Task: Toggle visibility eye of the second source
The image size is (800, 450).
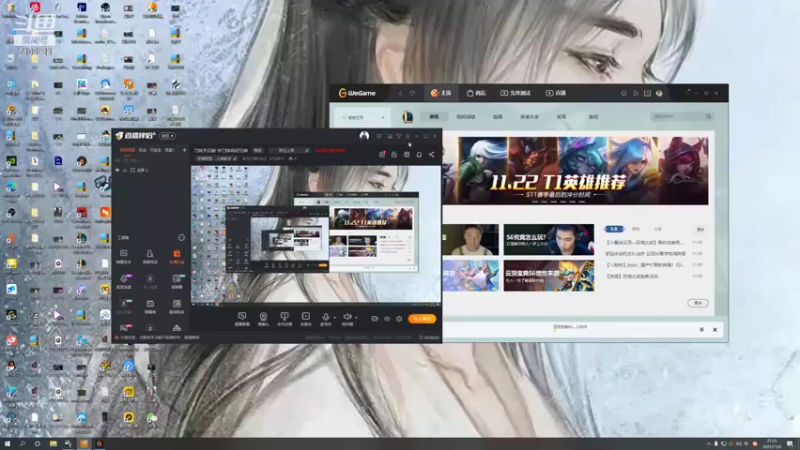Action: tap(117, 170)
